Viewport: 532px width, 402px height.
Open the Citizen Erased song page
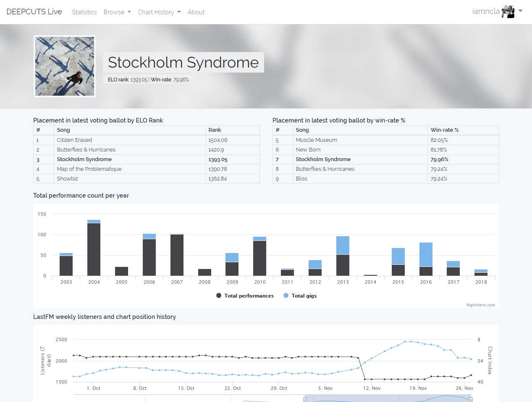[74, 140]
